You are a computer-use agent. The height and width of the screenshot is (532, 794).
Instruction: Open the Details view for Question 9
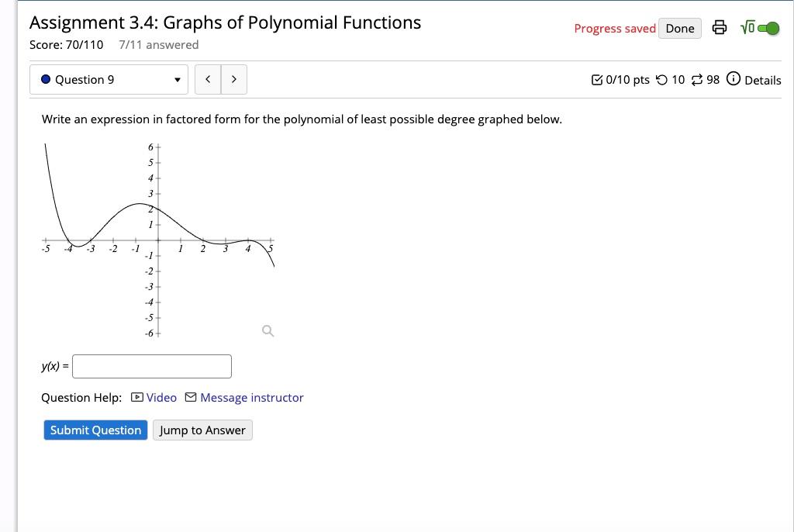click(762, 79)
